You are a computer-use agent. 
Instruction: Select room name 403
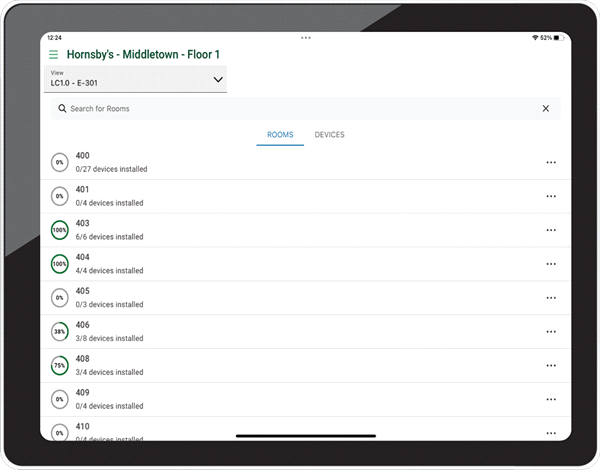tap(82, 223)
